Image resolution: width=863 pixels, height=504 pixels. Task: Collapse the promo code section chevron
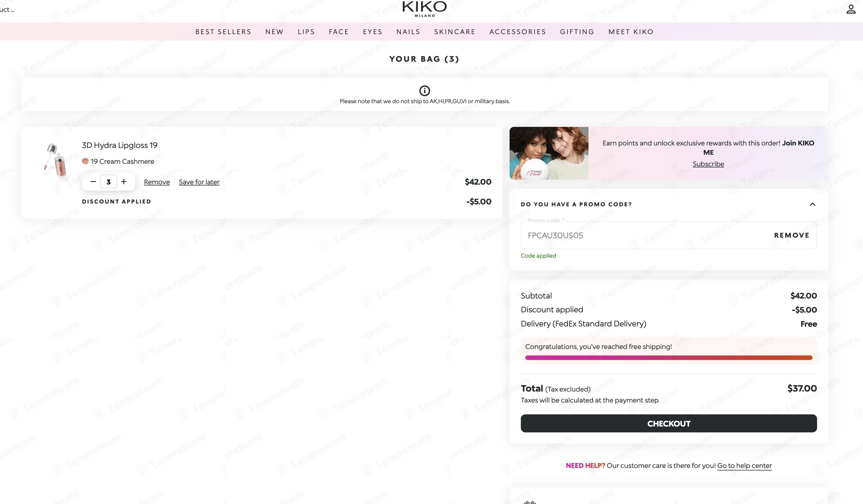click(812, 204)
